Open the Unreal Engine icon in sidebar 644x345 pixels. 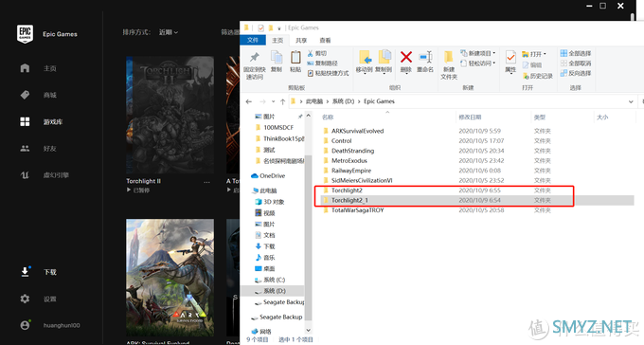click(25, 175)
